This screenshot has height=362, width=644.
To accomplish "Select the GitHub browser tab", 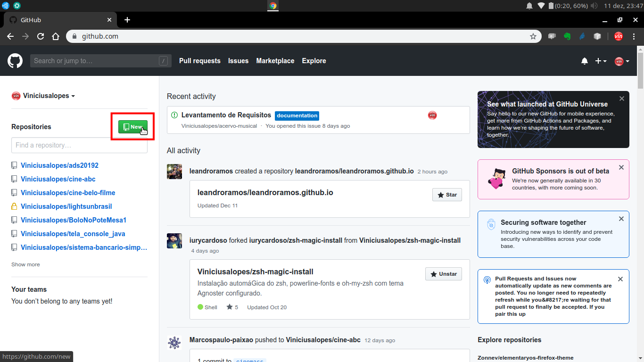I will [x=59, y=20].
